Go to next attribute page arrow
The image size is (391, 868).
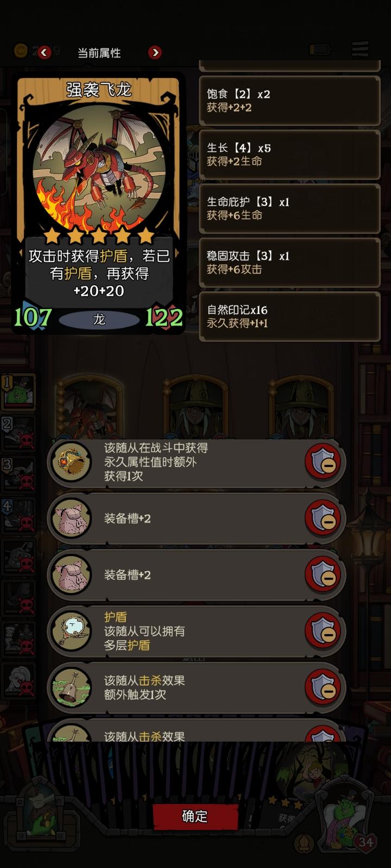pos(155,53)
